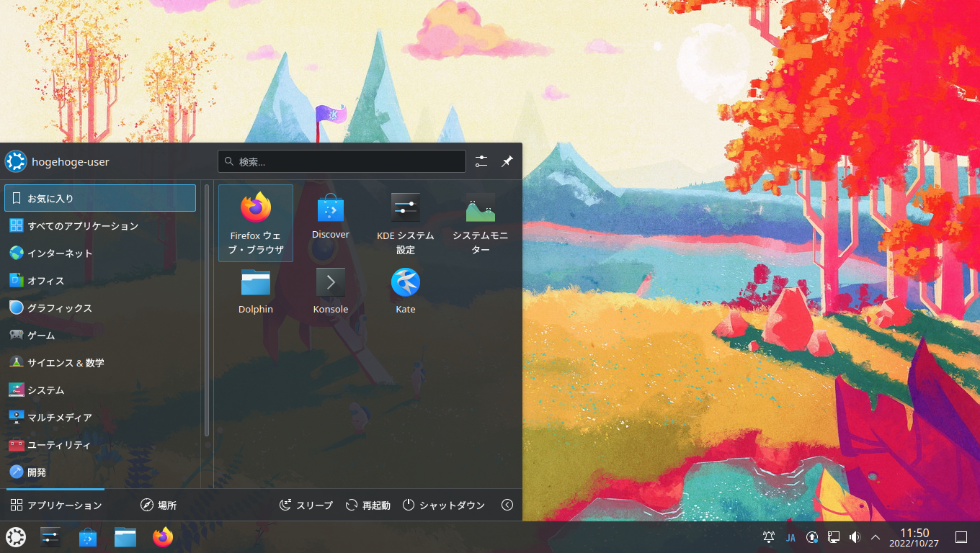This screenshot has width=980, height=553.
Task: Click the シャットダウン button
Action: [444, 505]
